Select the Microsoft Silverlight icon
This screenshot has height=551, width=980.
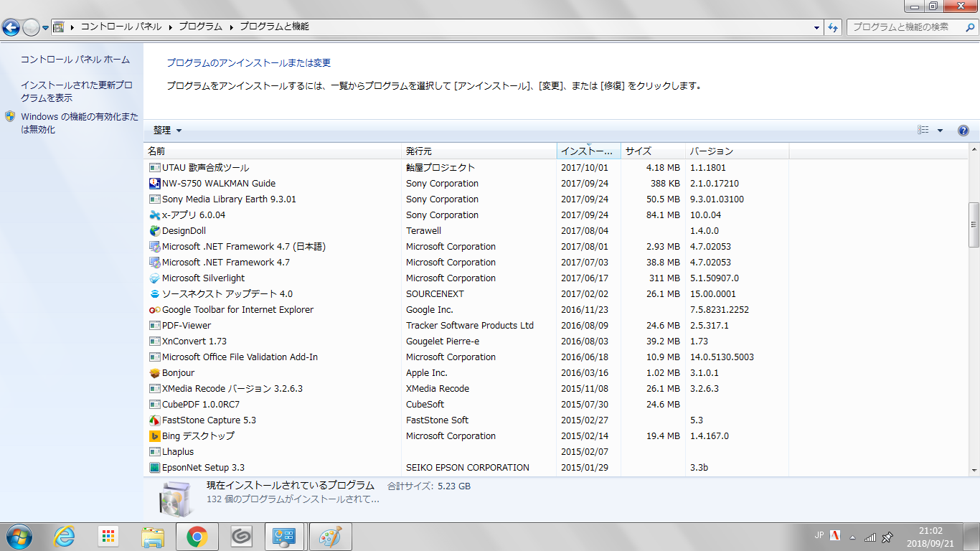(154, 278)
